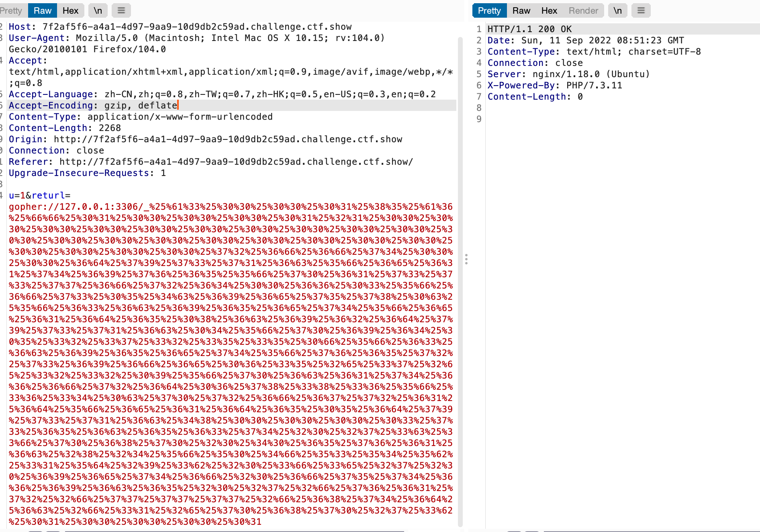Viewport: 760px width, 532px height.
Task: Click the request Connection: close line
Action: click(x=56, y=151)
